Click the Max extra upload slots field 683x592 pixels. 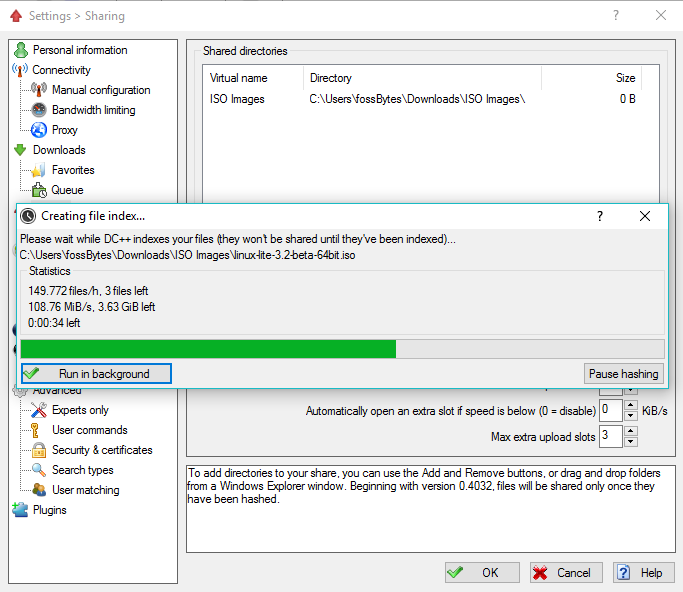pyautogui.click(x=611, y=436)
